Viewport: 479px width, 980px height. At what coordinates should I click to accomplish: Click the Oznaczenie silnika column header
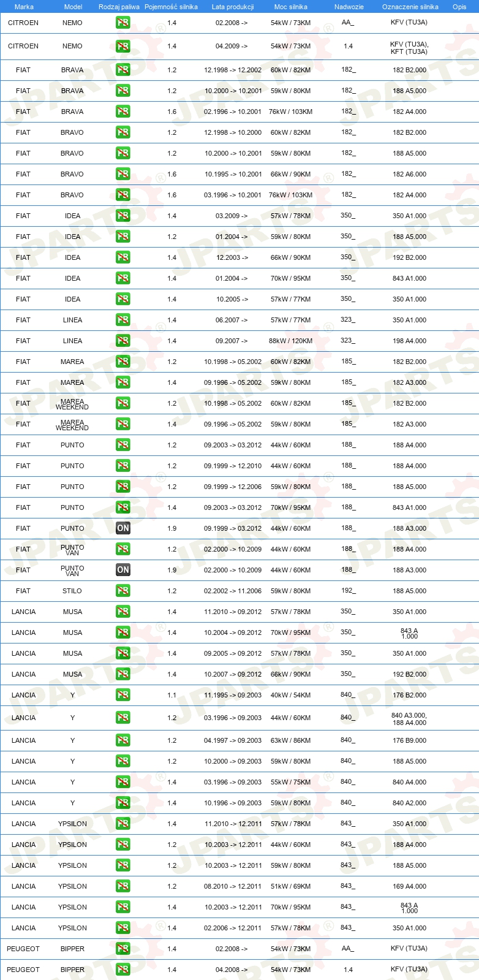coord(410,7)
